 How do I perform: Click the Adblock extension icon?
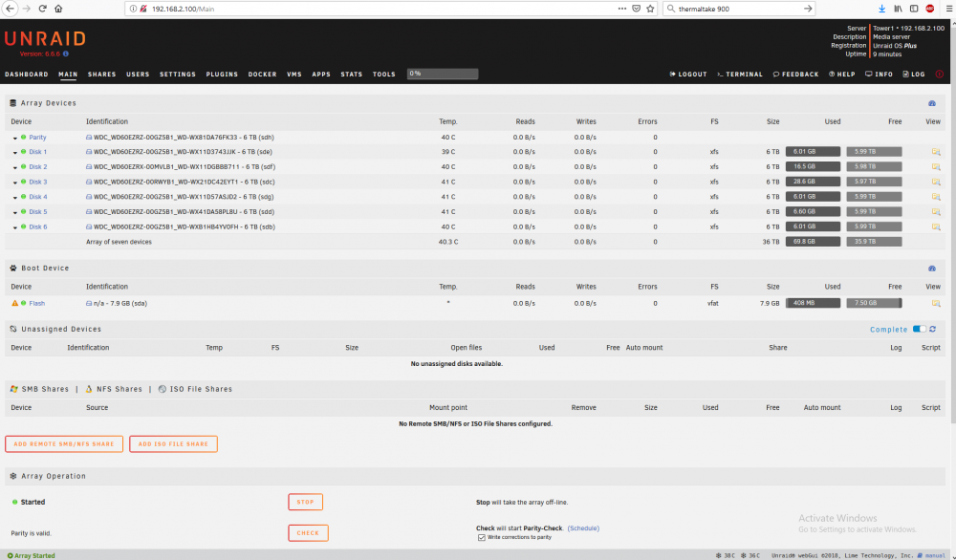[930, 9]
